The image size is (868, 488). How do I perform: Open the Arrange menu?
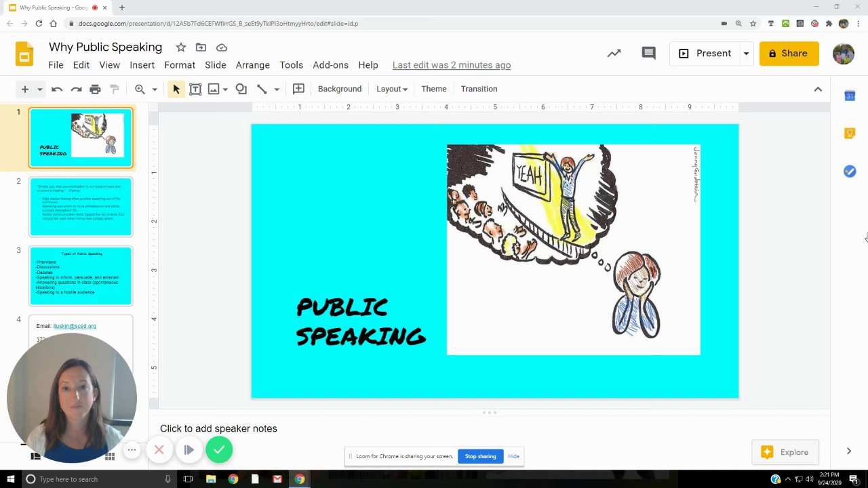[253, 65]
